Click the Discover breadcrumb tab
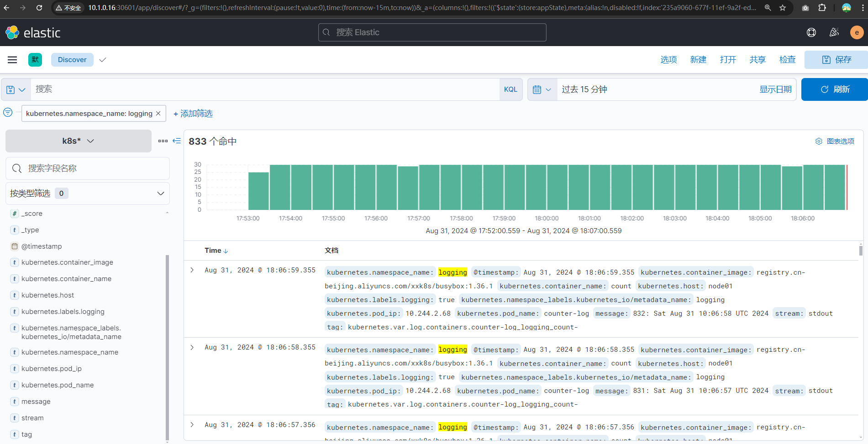Viewport: 868px width, 444px height. [72, 60]
